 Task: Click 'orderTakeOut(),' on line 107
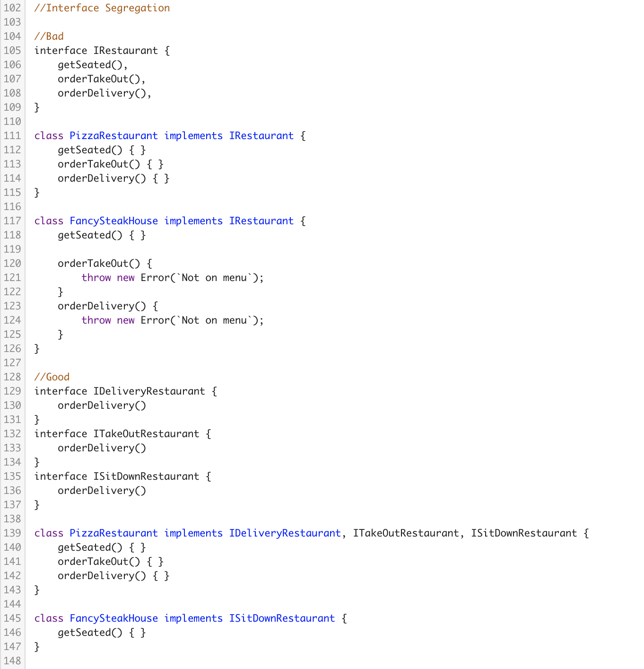[102, 79]
